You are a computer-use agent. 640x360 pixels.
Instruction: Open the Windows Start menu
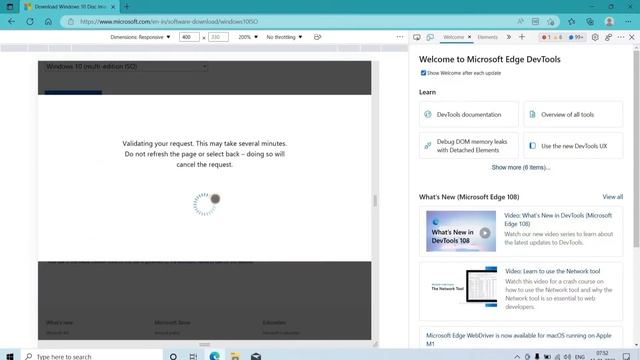coord(10,356)
